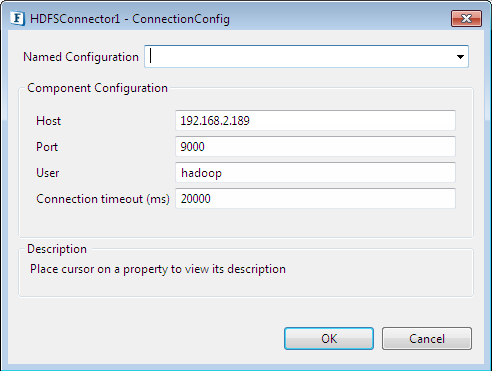492x371 pixels.
Task: Click the HDFSConnector1 - ConnectionConfig title text
Action: (x=130, y=19)
